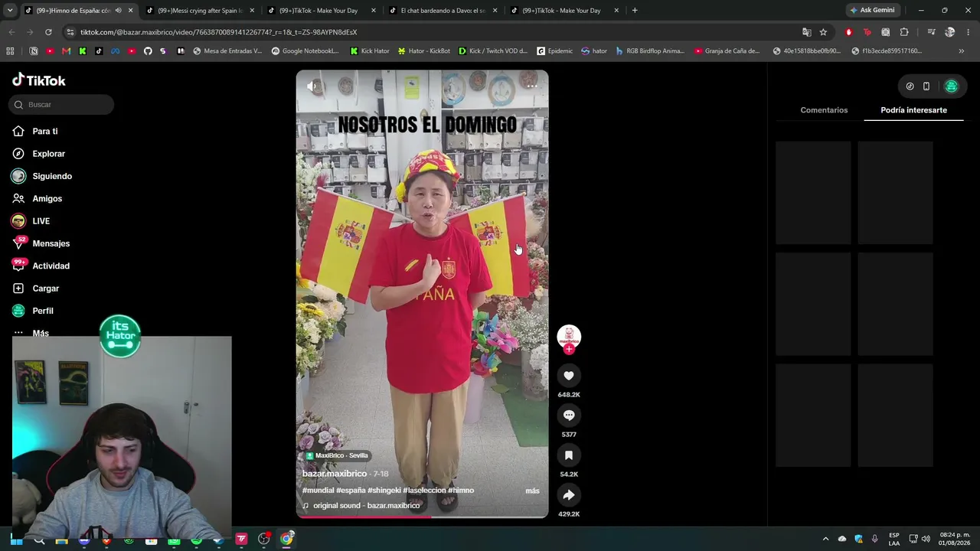Screen dimensions: 980x551
Task: Open the Amigos section
Action: pos(47,199)
